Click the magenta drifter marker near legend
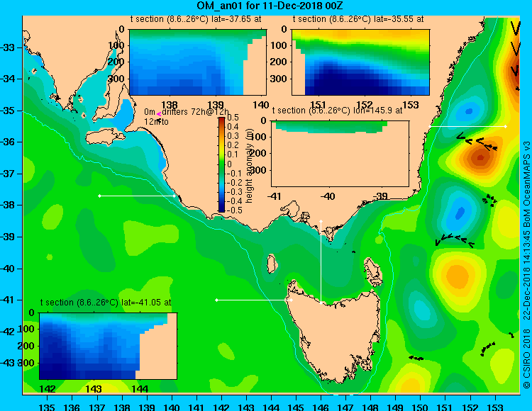 159,115
